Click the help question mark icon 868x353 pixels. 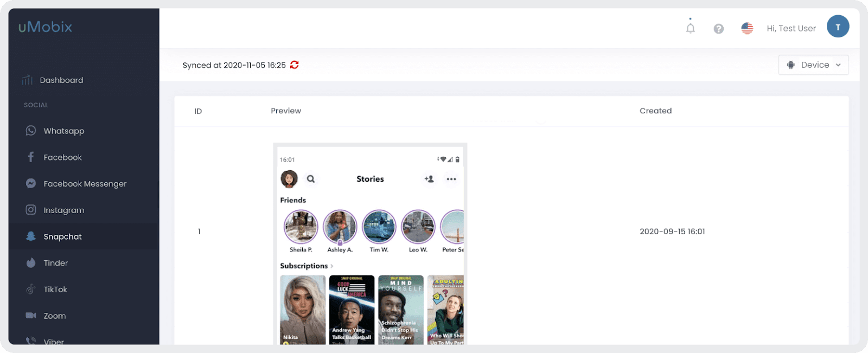tap(718, 29)
